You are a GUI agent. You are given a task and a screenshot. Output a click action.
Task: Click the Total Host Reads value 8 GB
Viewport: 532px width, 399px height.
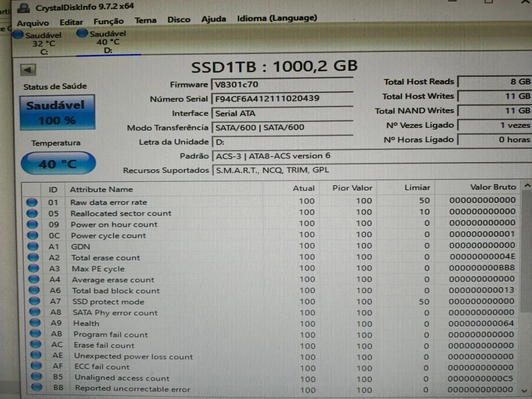pyautogui.click(x=495, y=82)
